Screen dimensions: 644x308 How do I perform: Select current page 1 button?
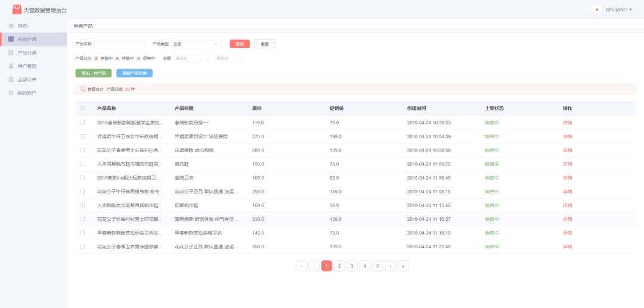coord(327,266)
